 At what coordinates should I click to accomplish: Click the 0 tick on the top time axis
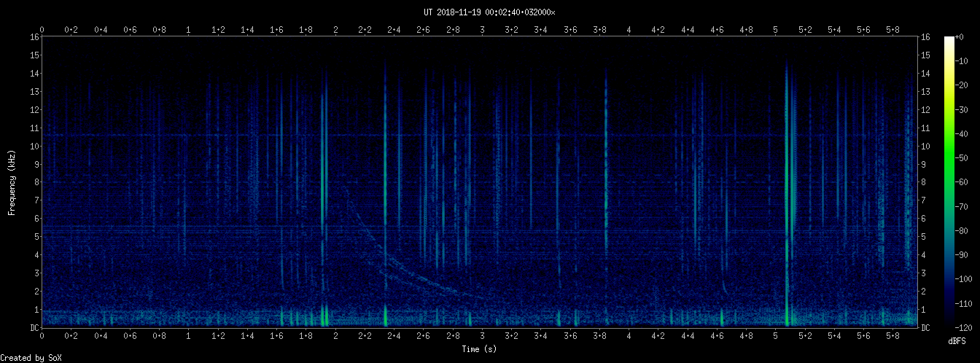pyautogui.click(x=42, y=30)
